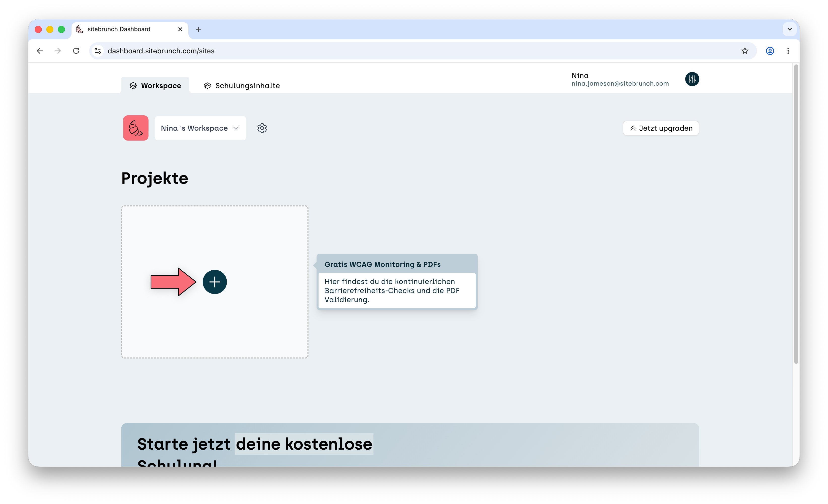Close the sitebrunch Dashboard tab
828x504 pixels.
180,29
